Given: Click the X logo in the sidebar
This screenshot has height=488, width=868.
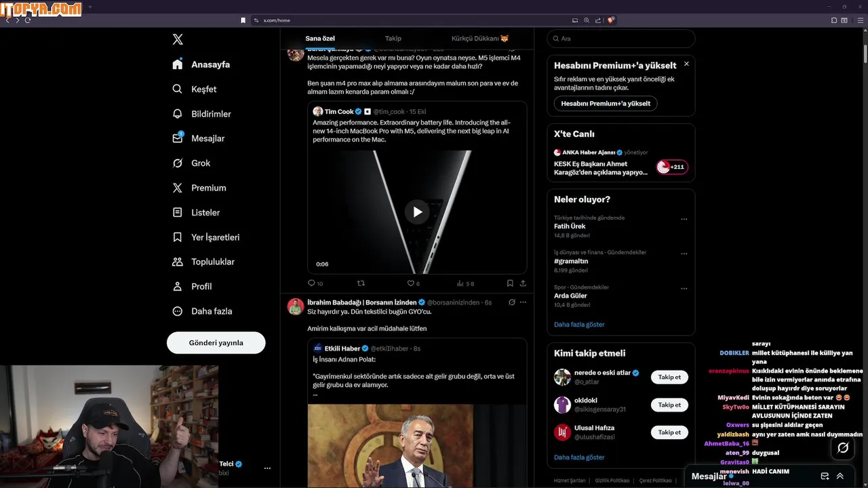Looking at the screenshot, I should 178,39.
